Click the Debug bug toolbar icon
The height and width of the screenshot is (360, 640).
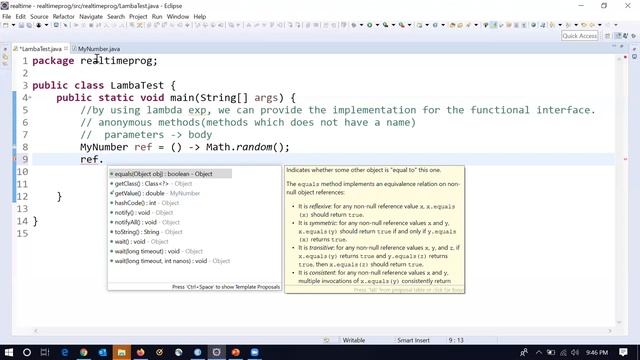pos(354,25)
